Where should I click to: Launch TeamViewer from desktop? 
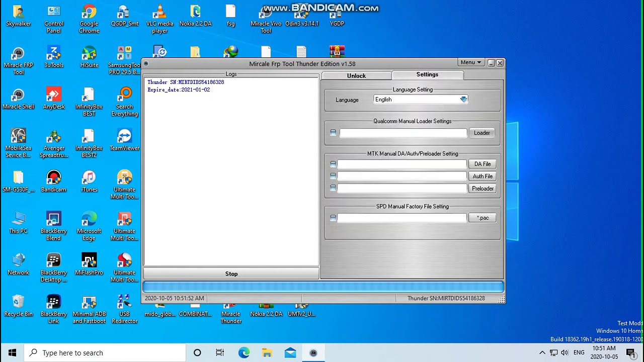124,140
